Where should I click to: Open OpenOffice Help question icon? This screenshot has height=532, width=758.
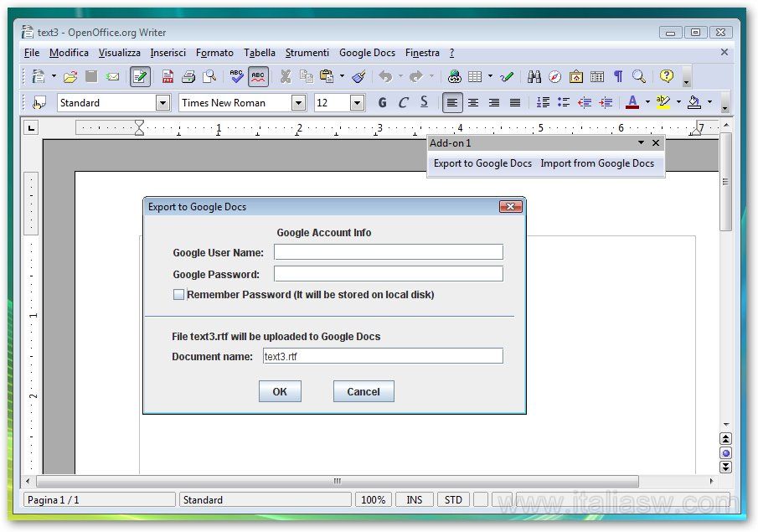[x=667, y=76]
